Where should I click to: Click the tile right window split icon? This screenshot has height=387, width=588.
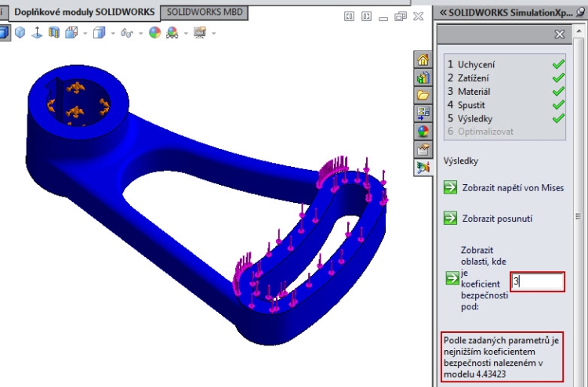point(366,16)
